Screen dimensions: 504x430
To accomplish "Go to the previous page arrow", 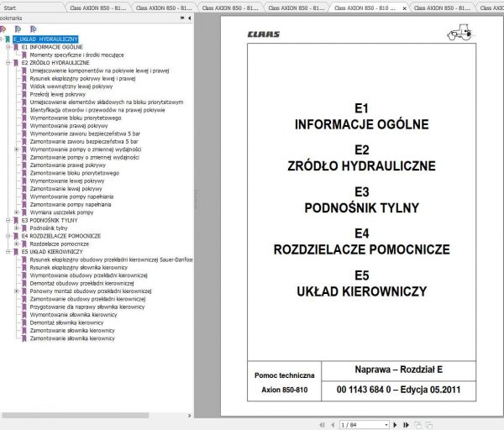I will [333, 425].
